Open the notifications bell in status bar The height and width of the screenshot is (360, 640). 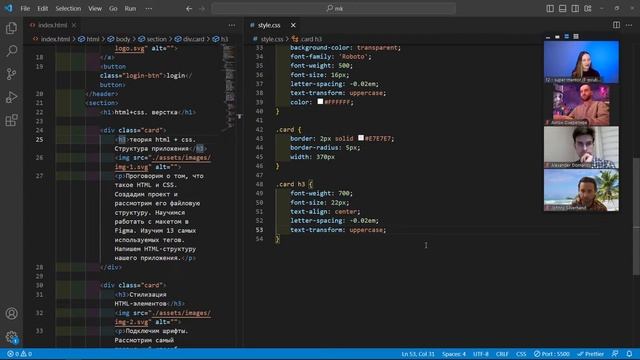pyautogui.click(x=629, y=354)
